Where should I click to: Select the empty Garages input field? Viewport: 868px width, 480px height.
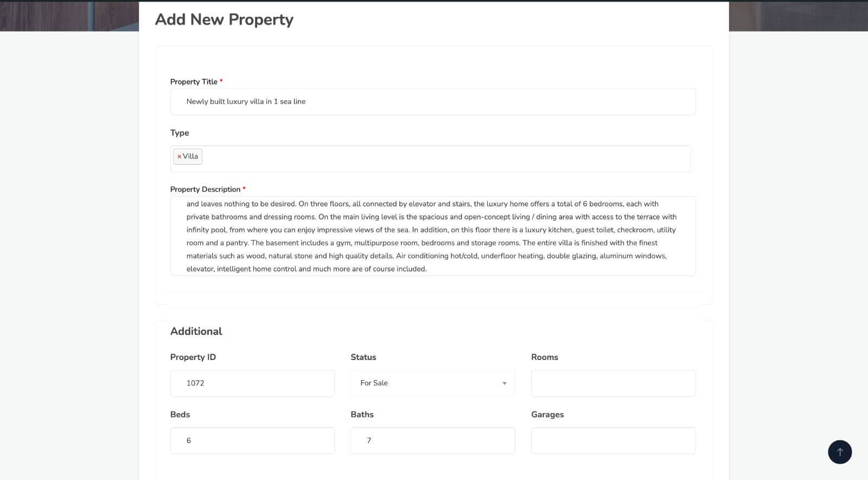pyautogui.click(x=613, y=440)
